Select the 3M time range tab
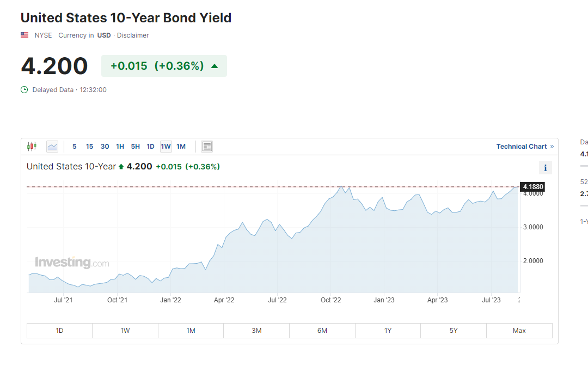Image resolution: width=588 pixels, height=365 pixels. [x=256, y=331]
